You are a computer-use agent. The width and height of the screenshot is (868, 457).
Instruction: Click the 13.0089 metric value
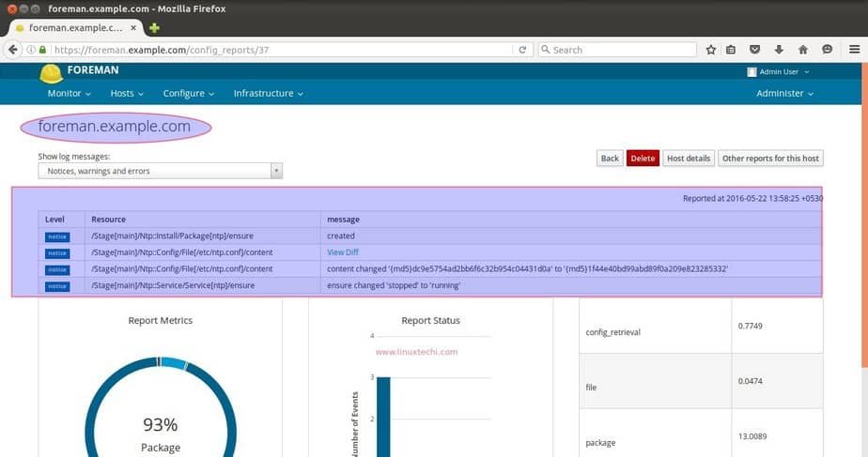752,436
